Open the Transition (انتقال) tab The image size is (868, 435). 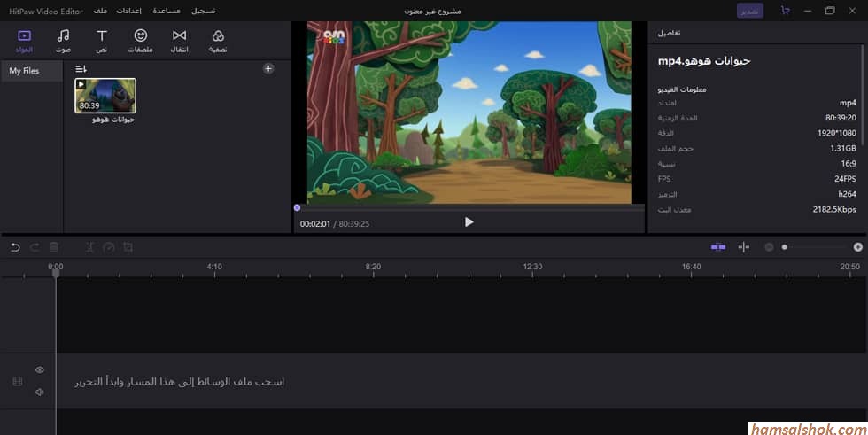click(x=179, y=41)
